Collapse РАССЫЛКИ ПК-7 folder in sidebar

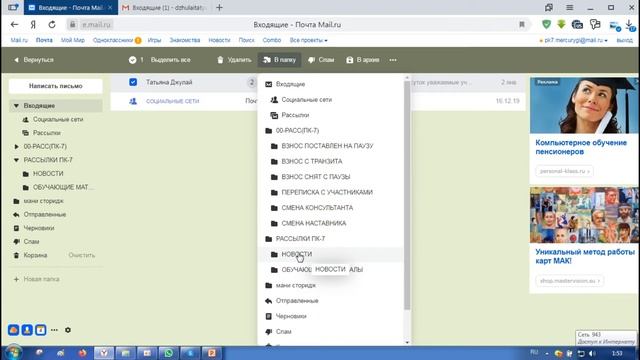click(16, 160)
